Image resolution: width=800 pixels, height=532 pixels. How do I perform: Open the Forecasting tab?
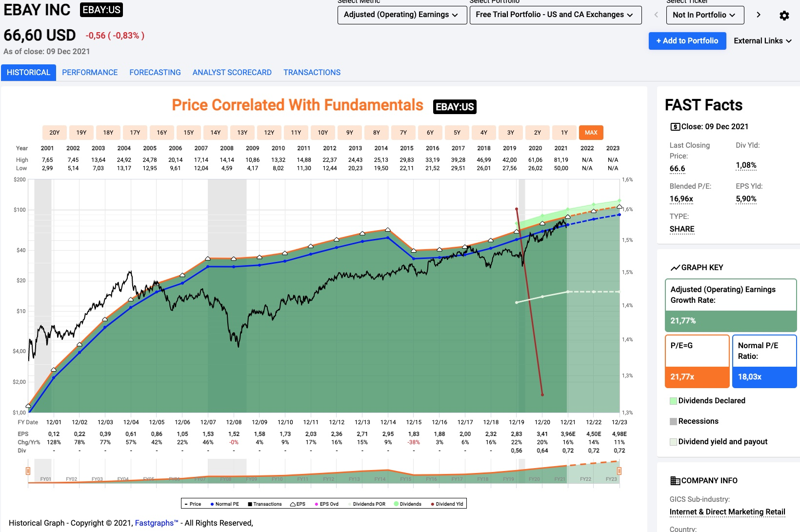pos(155,73)
